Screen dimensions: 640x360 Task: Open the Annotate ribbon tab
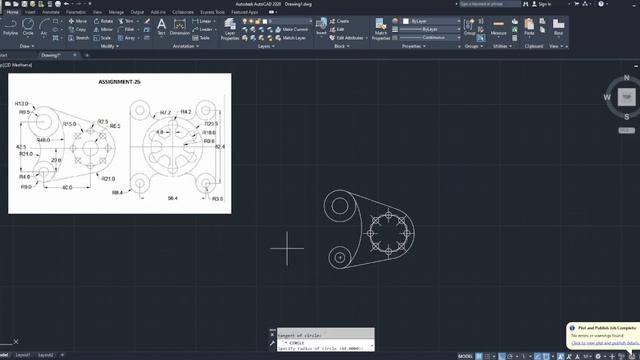[51, 12]
